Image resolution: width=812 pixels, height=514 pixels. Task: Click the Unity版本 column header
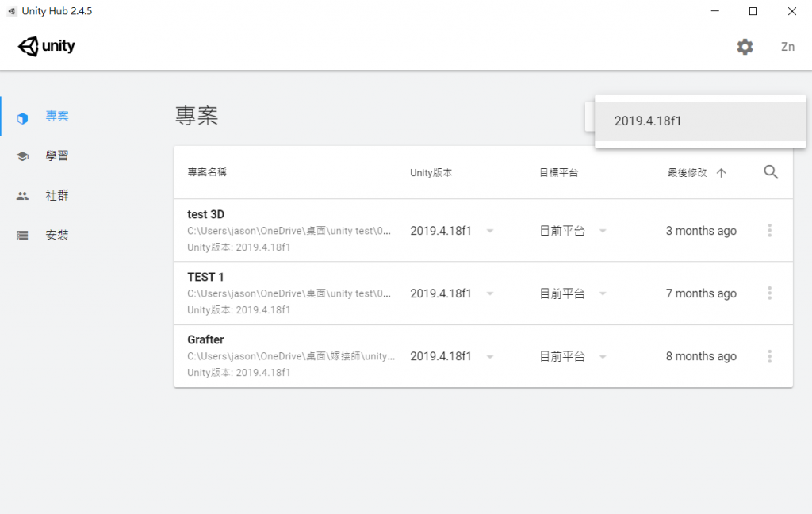pos(431,173)
